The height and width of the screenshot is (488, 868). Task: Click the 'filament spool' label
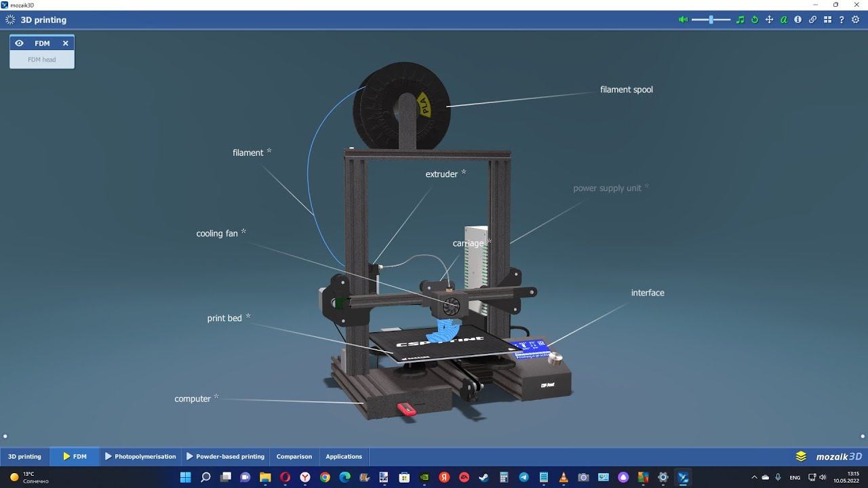coord(627,89)
